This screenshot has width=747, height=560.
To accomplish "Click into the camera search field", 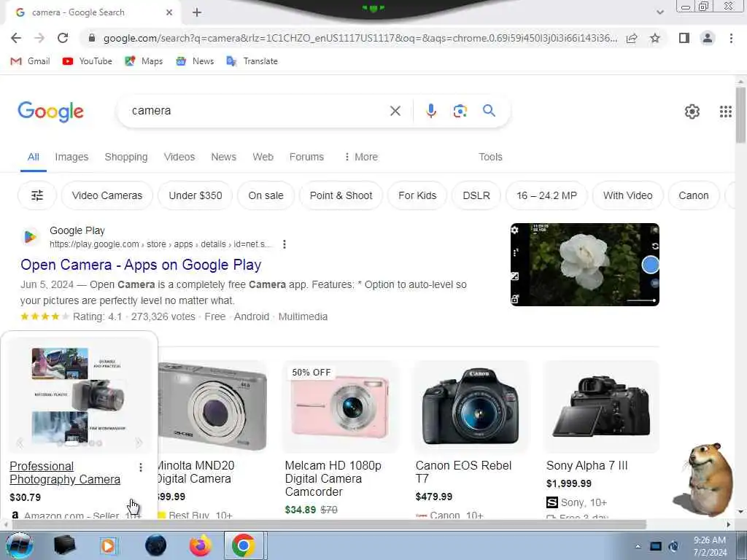I will click(258, 111).
